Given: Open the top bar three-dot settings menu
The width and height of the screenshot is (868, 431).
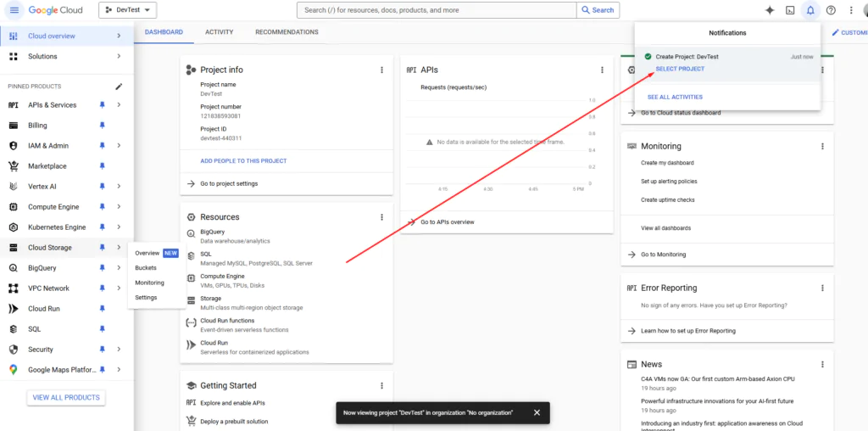Looking at the screenshot, I should [x=851, y=10].
